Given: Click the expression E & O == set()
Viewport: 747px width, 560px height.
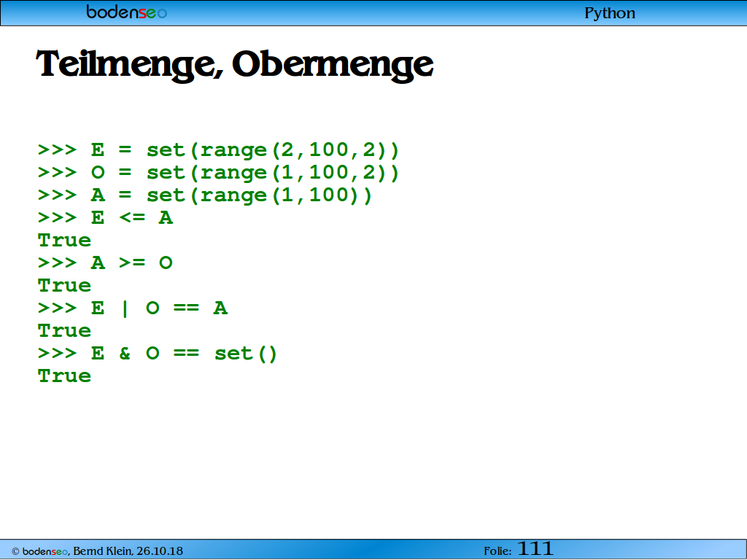Looking at the screenshot, I should click(x=158, y=354).
